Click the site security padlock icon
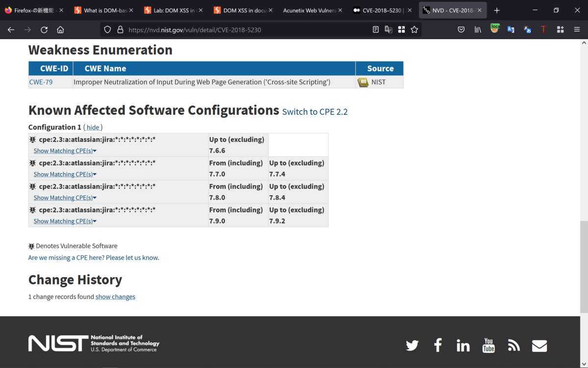This screenshot has height=368, width=588. coord(120,29)
